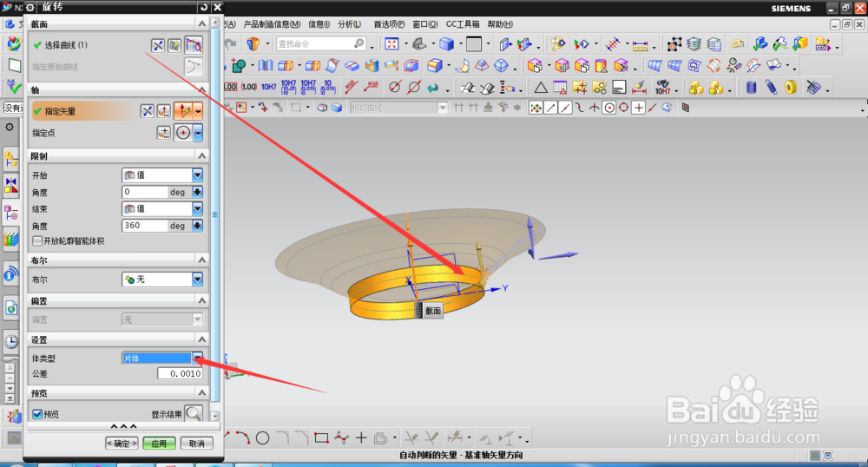Click the dialog settings gear icon
The height and width of the screenshot is (467, 868).
pyautogui.click(x=30, y=7)
